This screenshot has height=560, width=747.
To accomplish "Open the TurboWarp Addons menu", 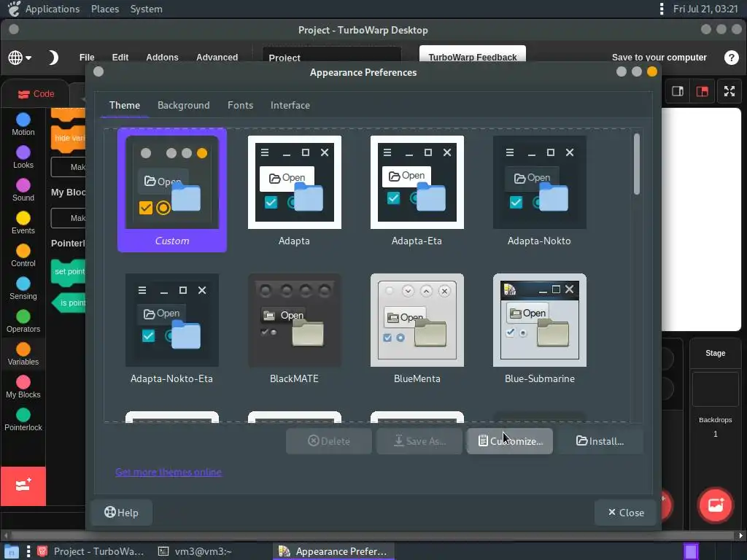I will (162, 57).
